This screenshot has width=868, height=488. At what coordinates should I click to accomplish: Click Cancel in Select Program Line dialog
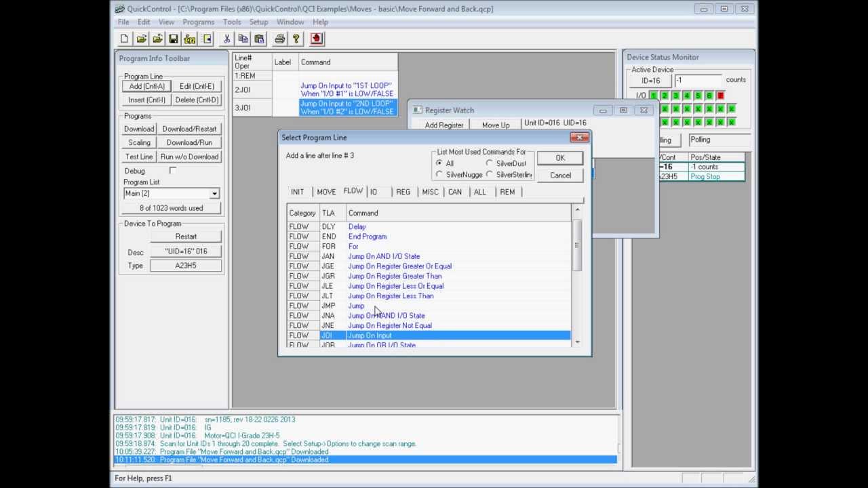click(560, 175)
